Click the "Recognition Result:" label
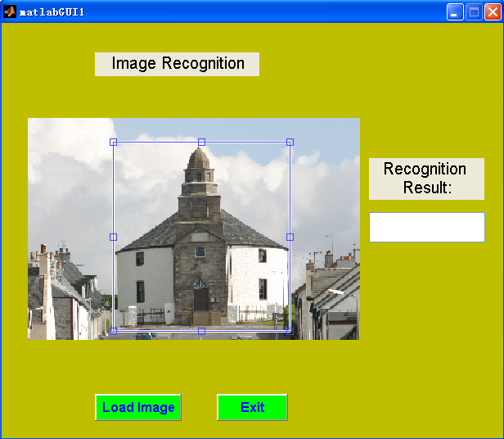 [x=426, y=179]
